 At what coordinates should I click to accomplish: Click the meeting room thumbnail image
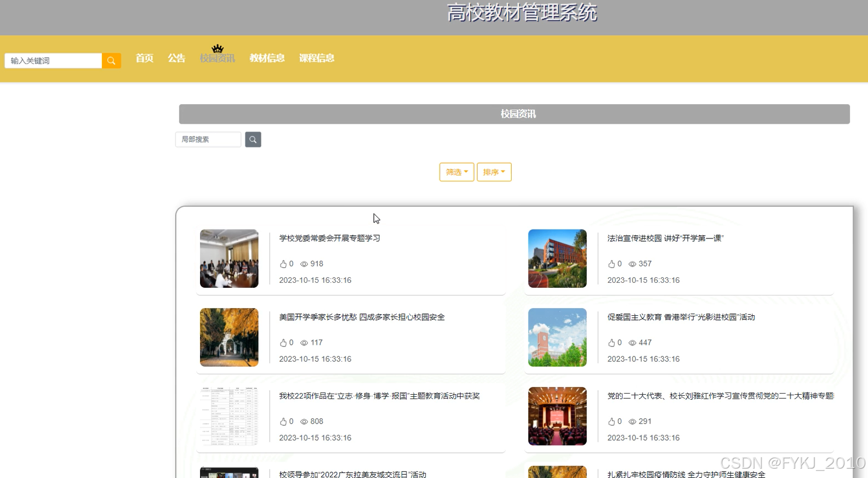pos(229,259)
